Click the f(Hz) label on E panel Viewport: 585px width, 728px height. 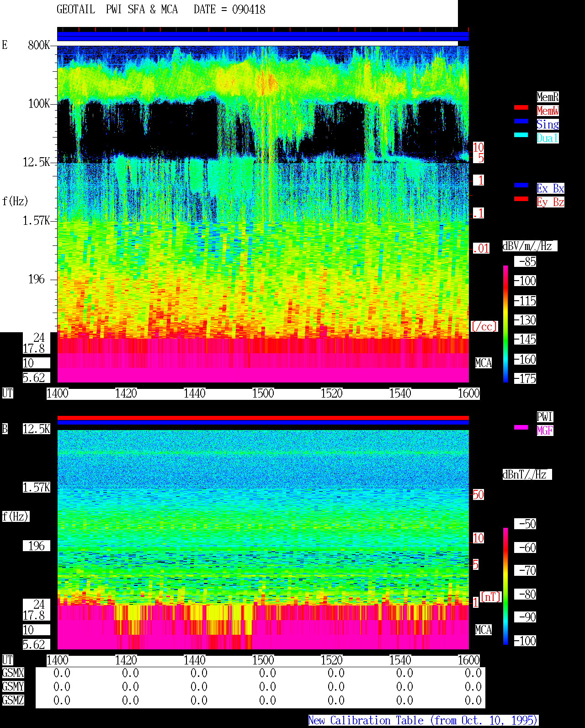tap(15, 201)
